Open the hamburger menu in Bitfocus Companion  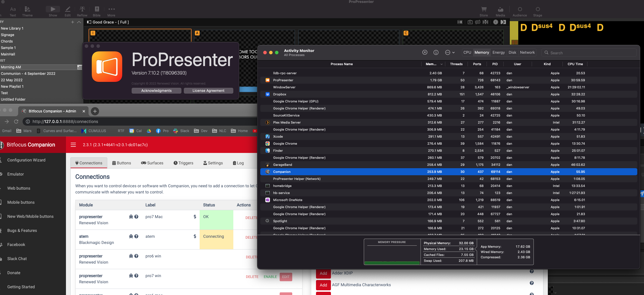[x=73, y=145]
